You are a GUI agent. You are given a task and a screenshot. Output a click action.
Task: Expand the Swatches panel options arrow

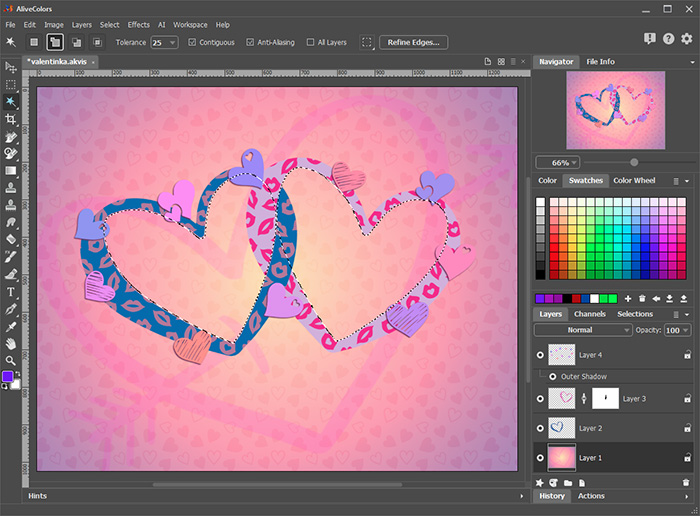pos(687,181)
